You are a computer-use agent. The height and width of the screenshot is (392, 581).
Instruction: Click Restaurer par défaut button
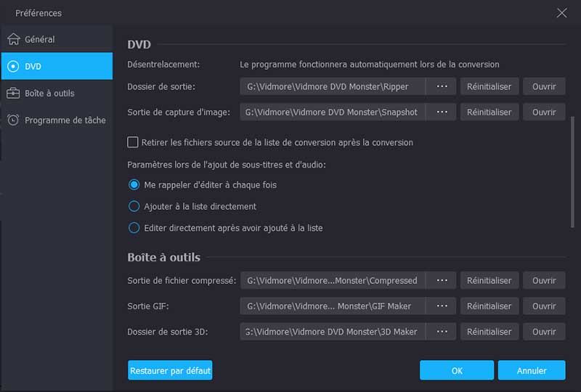(x=170, y=370)
